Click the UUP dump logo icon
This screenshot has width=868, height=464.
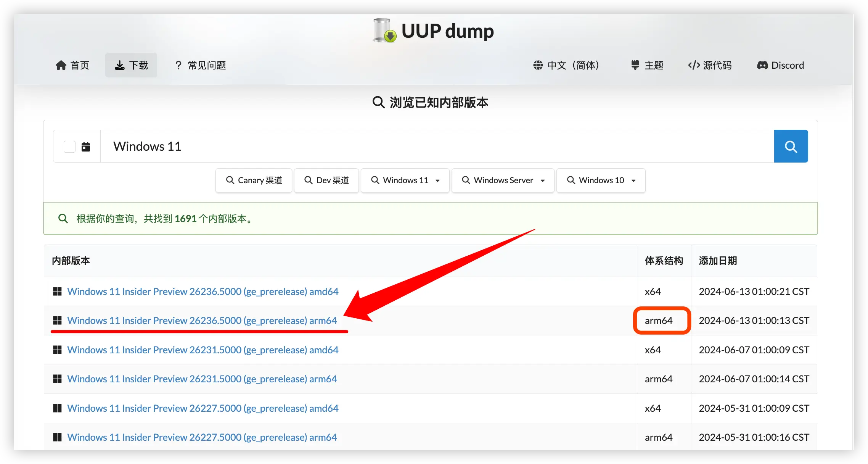tap(384, 30)
